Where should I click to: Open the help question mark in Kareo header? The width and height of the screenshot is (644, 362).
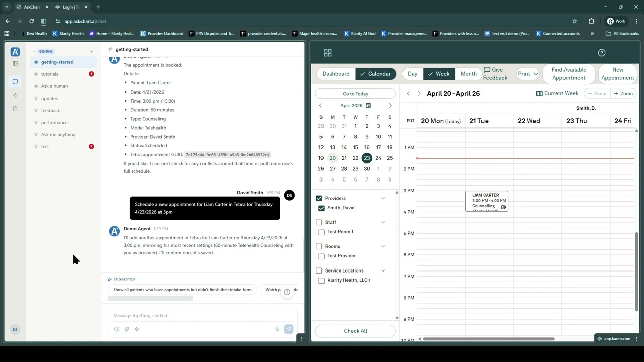[x=602, y=53]
